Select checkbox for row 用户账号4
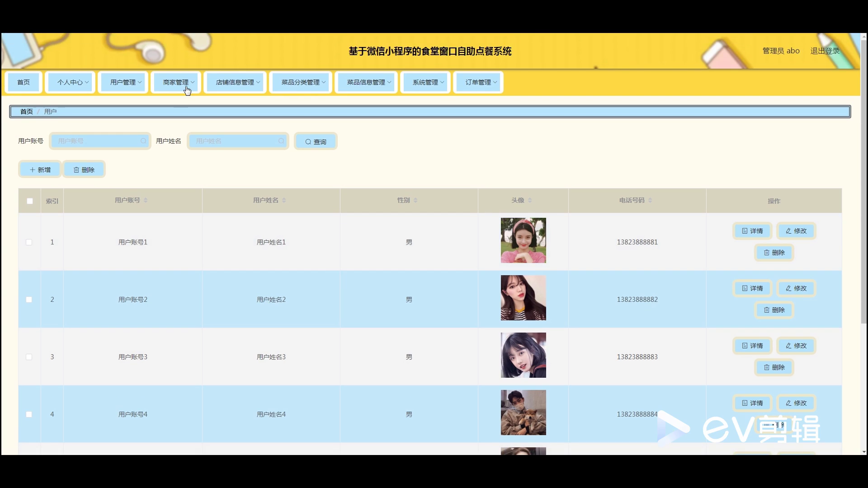Image resolution: width=868 pixels, height=488 pixels. tap(29, 414)
